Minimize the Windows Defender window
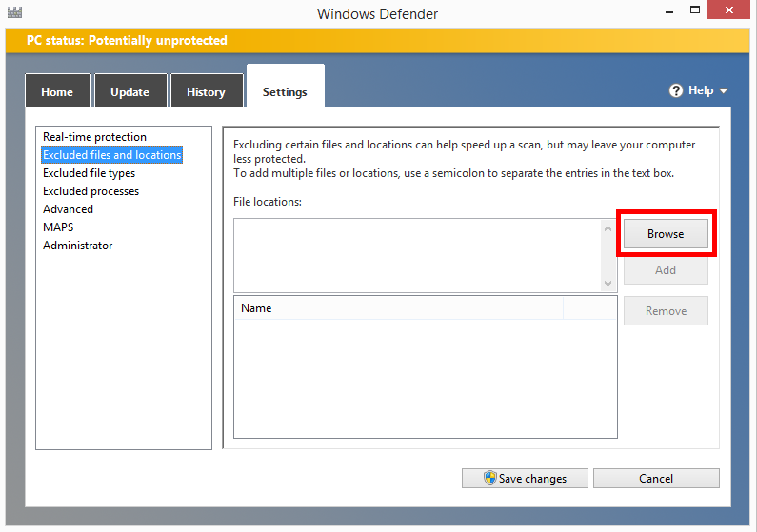The image size is (757, 532). (x=669, y=11)
